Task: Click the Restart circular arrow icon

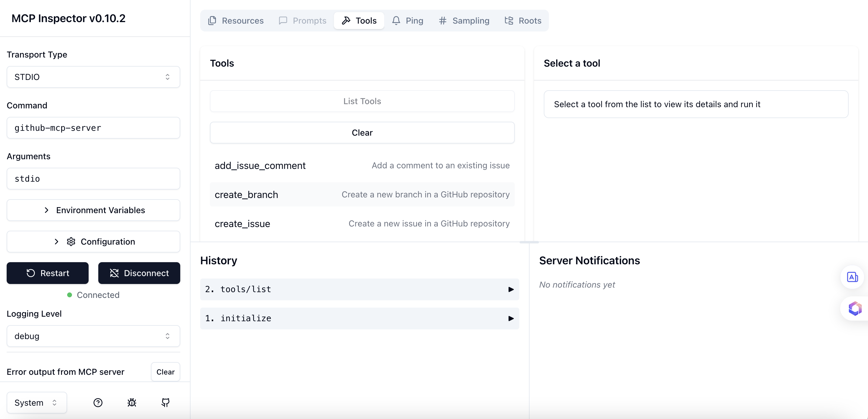Action: click(31, 273)
